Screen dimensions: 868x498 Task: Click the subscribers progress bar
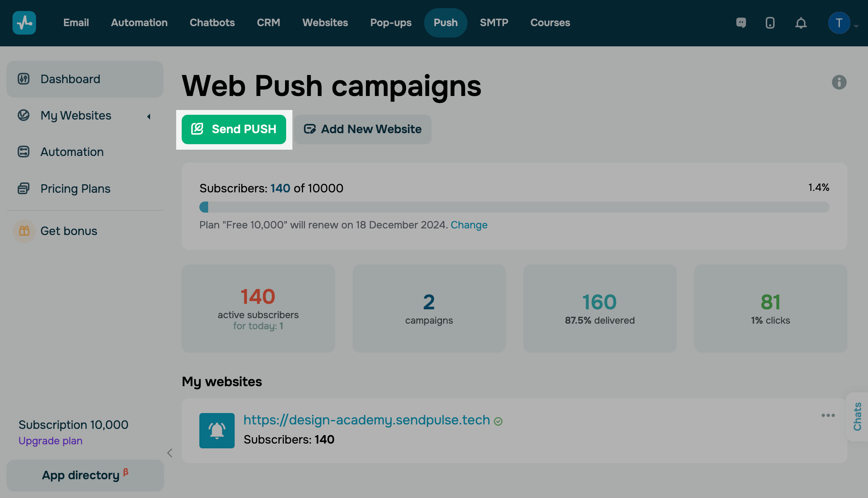(514, 207)
